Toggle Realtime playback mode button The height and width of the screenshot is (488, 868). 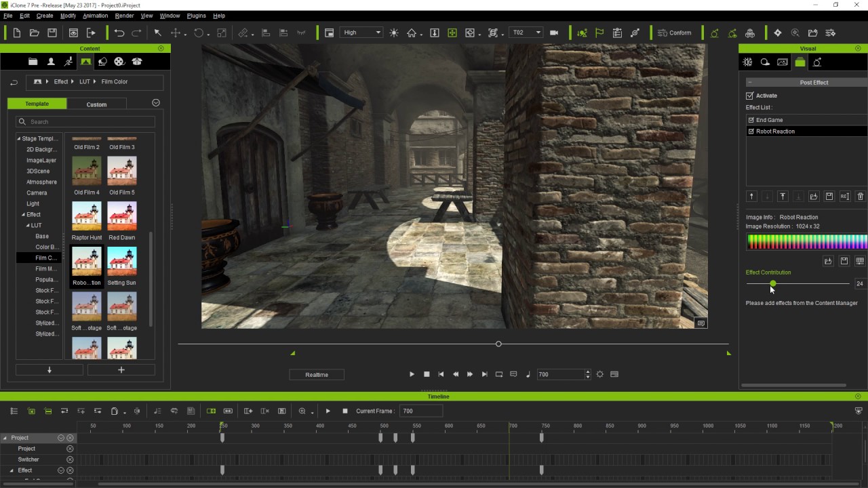pyautogui.click(x=317, y=375)
